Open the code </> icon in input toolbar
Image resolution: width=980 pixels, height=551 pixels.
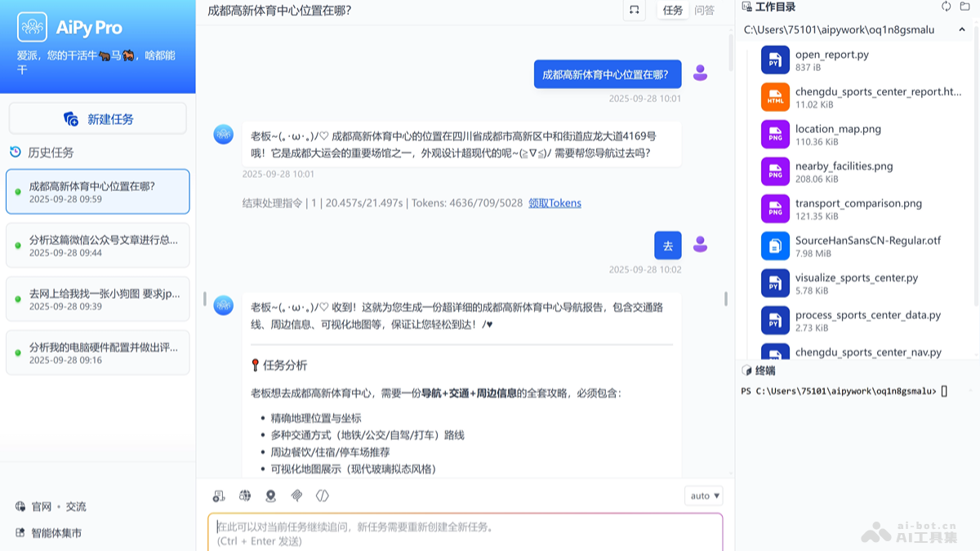[x=322, y=495]
